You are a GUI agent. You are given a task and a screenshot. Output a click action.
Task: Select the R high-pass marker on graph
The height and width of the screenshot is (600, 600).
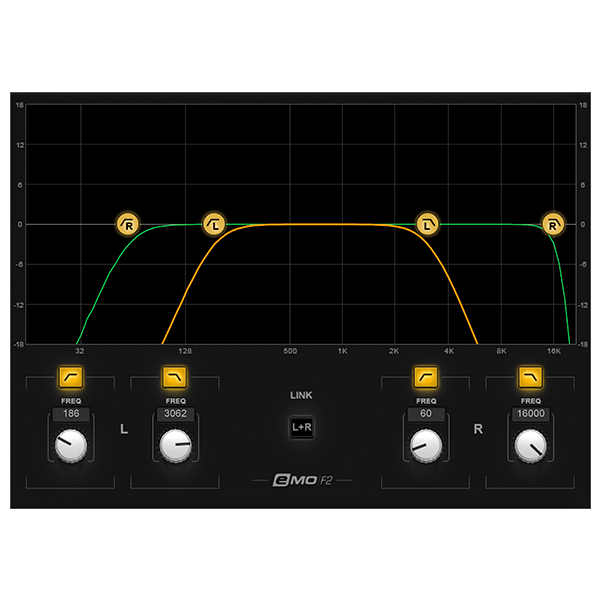point(129,224)
